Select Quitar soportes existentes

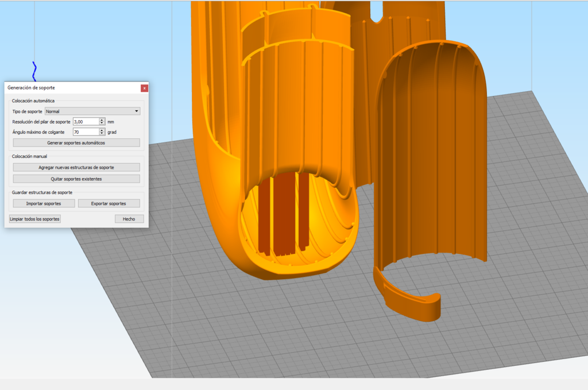(76, 179)
